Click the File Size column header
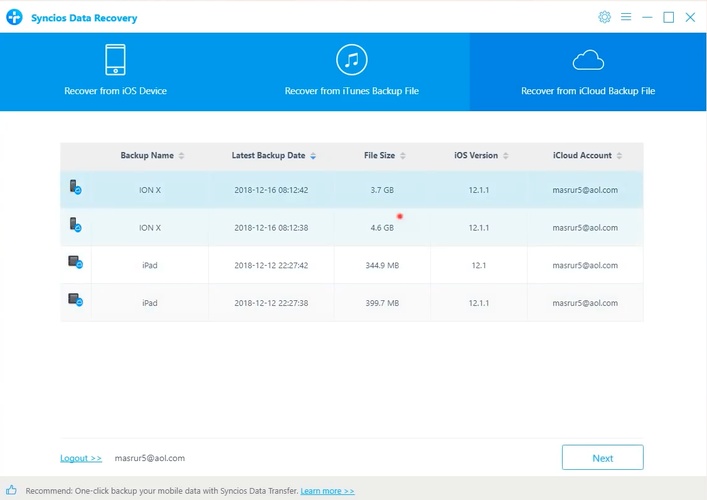This screenshot has height=500, width=707. point(379,156)
